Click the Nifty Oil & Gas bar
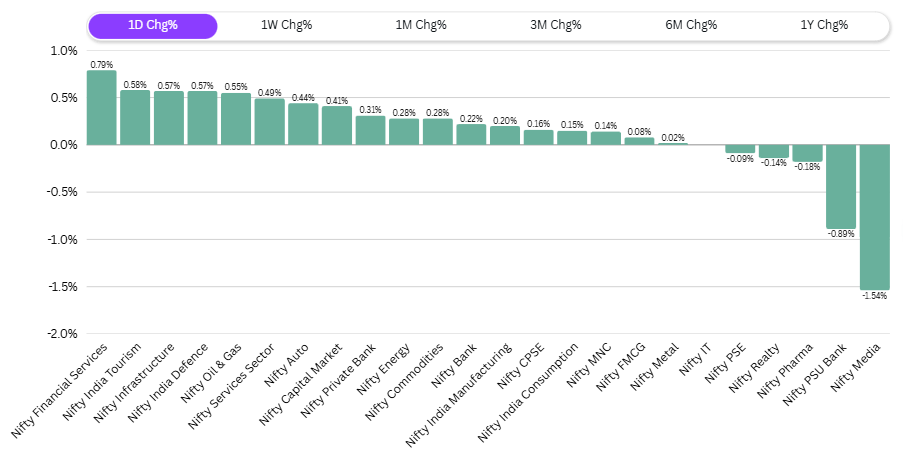This screenshot has height=456, width=903. (236, 119)
